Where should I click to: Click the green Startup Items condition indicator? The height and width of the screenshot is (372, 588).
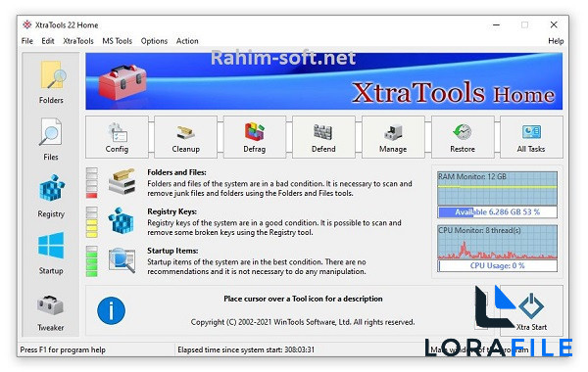click(x=92, y=261)
